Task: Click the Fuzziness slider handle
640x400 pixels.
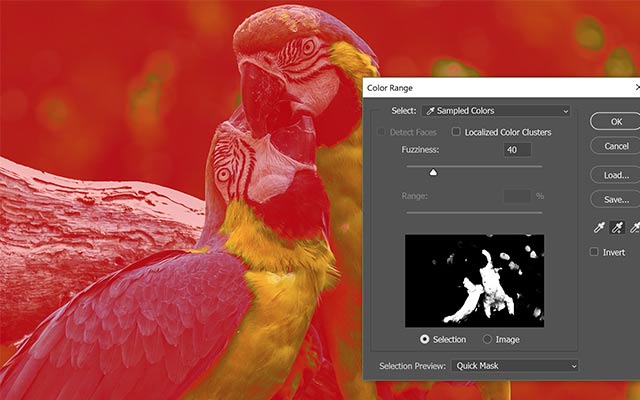Action: point(433,172)
